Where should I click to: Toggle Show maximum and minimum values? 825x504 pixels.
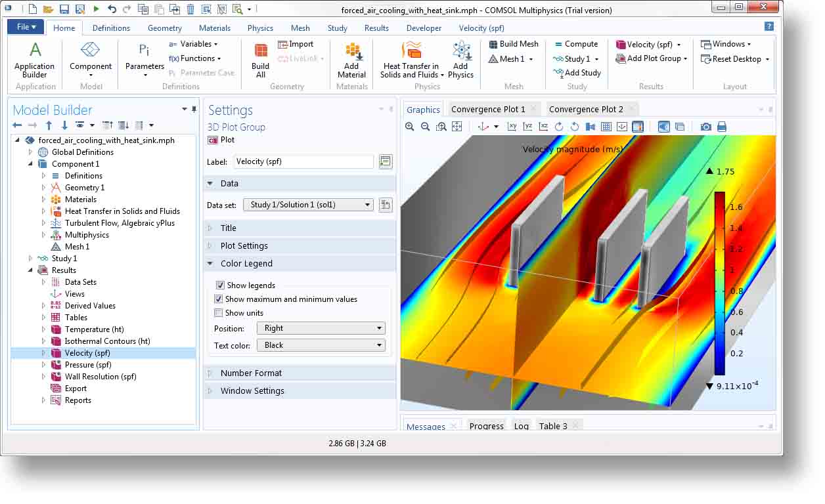pyautogui.click(x=219, y=299)
